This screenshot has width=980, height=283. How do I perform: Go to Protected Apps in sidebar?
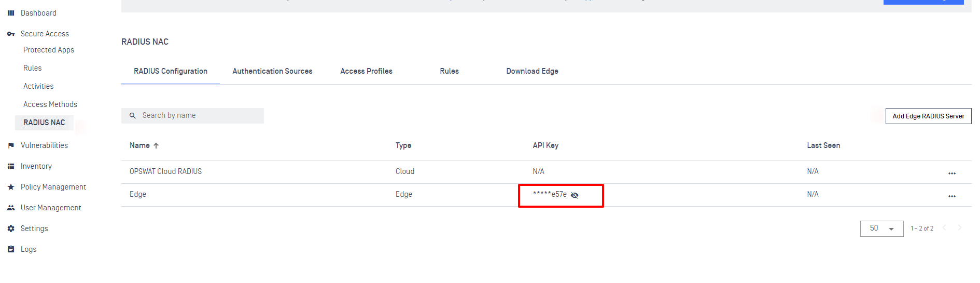click(49, 50)
